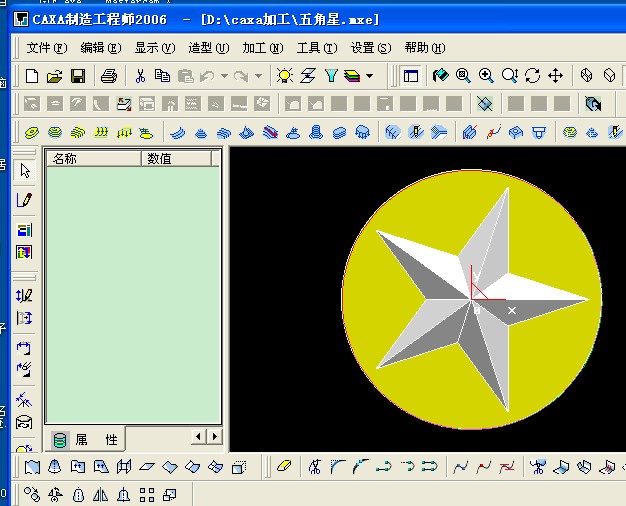Open the 文件(F) menu
The height and width of the screenshot is (506, 626).
click(x=47, y=48)
